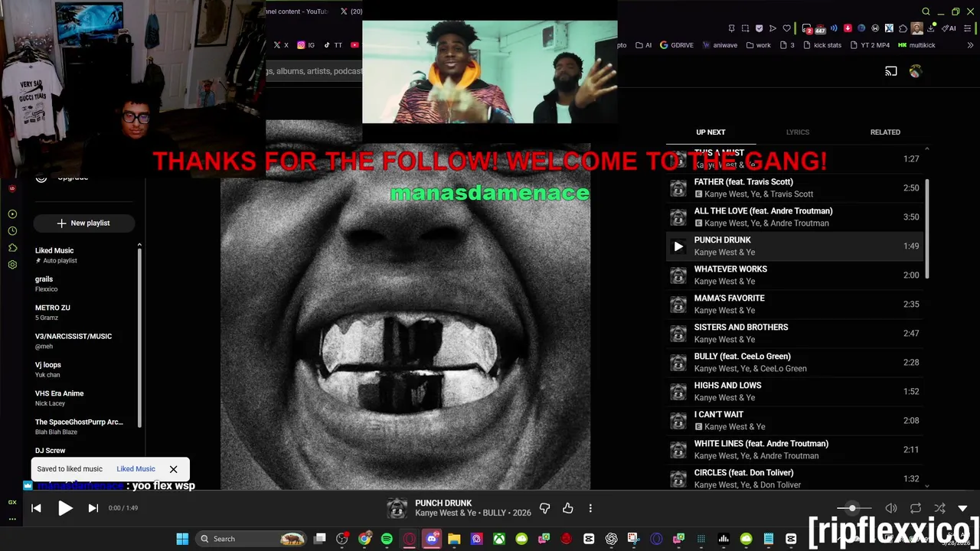Skip to the next track

coord(93,508)
